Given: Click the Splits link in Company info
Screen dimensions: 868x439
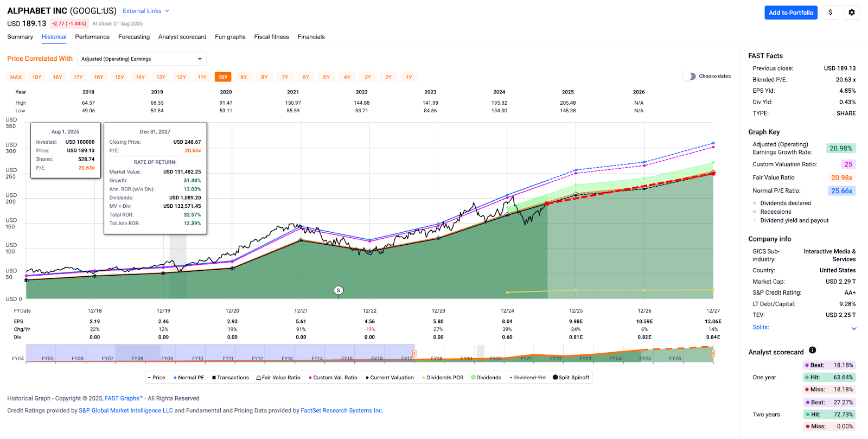Looking at the screenshot, I should (x=761, y=327).
